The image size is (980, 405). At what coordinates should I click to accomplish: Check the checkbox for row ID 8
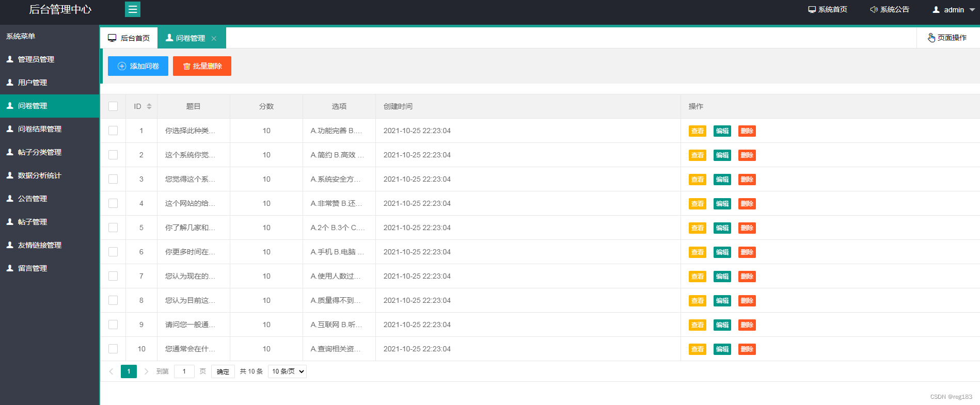click(x=113, y=300)
